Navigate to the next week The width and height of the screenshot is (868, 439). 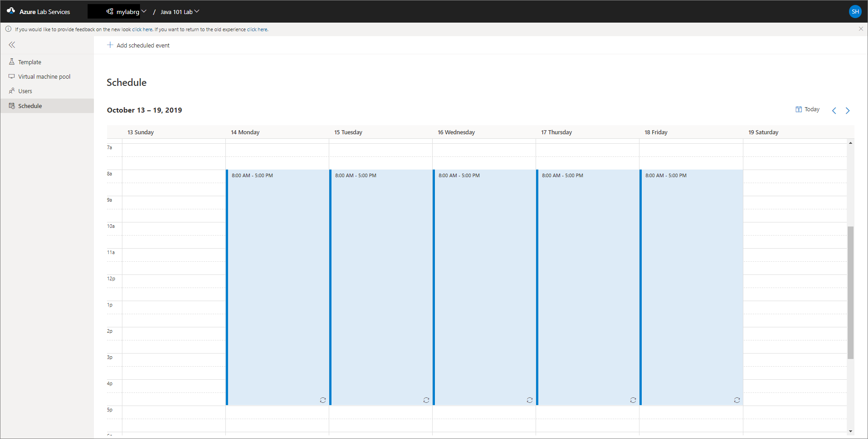click(x=848, y=110)
